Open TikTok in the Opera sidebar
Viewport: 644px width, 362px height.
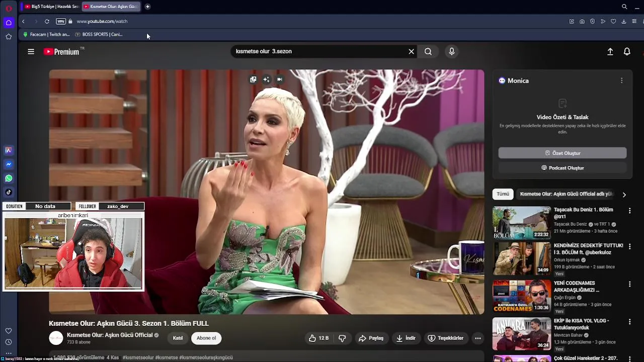pos(9,192)
